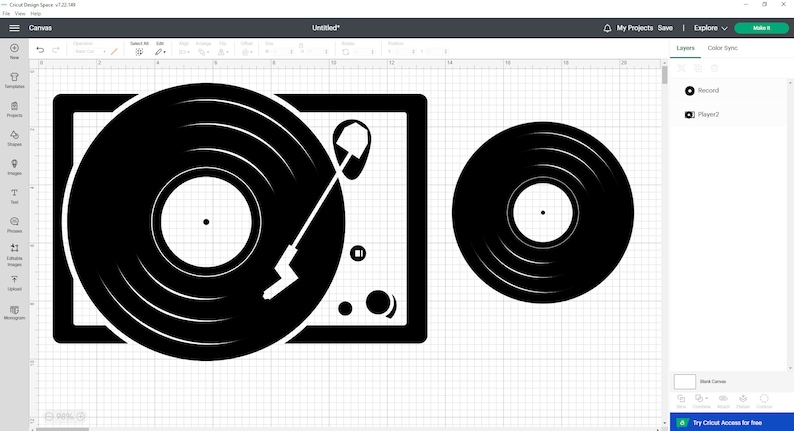The height and width of the screenshot is (431, 794).
Task: Open the notifications bell
Action: point(607,28)
